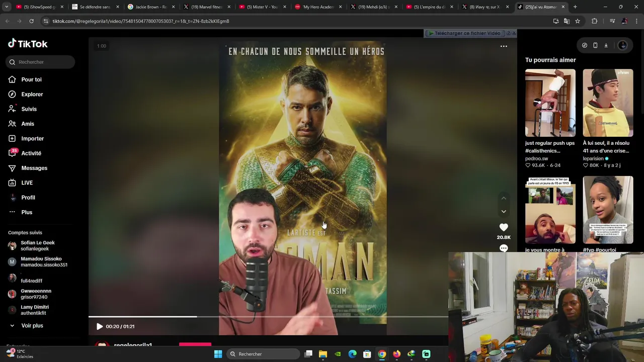Open pedroo.sw creator link

[536, 158]
